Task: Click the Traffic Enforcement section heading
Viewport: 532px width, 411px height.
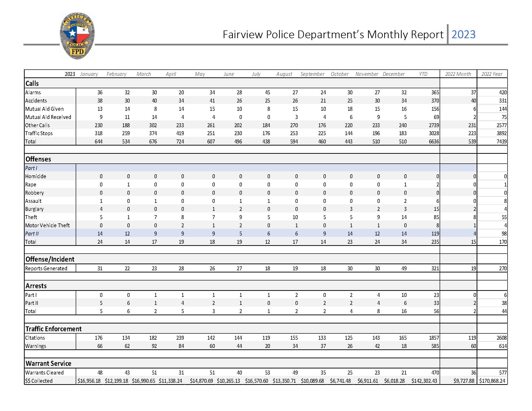Action: (x=54, y=329)
